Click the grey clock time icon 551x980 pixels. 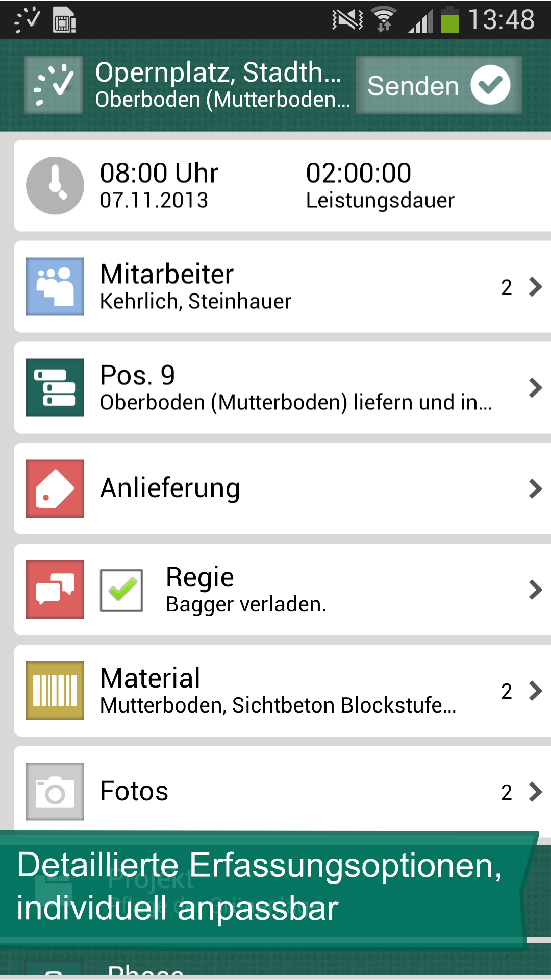55,185
